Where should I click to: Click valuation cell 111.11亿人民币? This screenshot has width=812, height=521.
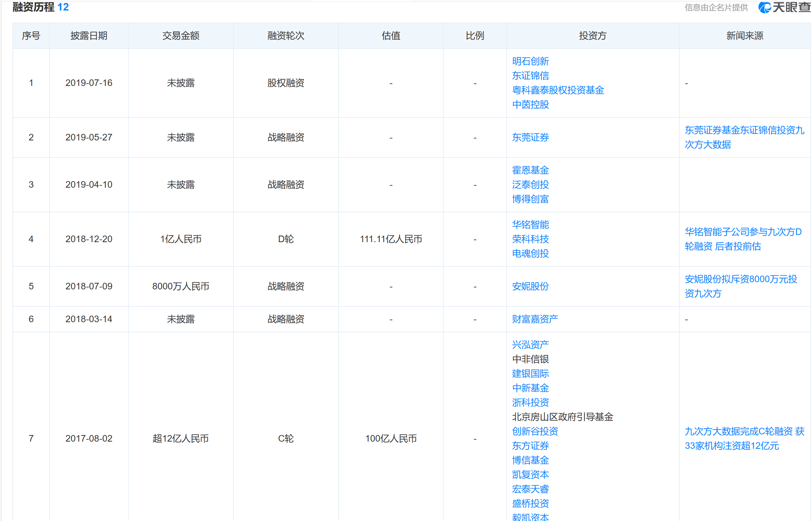click(391, 239)
